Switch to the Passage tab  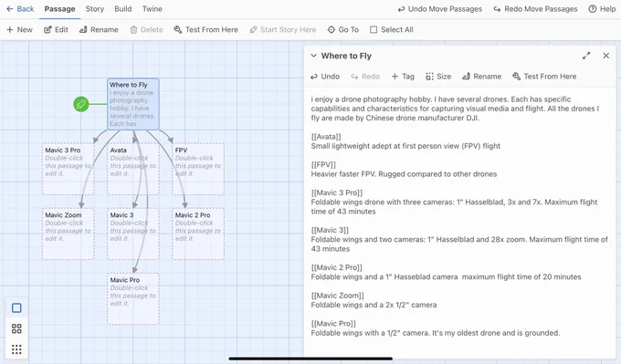coord(59,9)
